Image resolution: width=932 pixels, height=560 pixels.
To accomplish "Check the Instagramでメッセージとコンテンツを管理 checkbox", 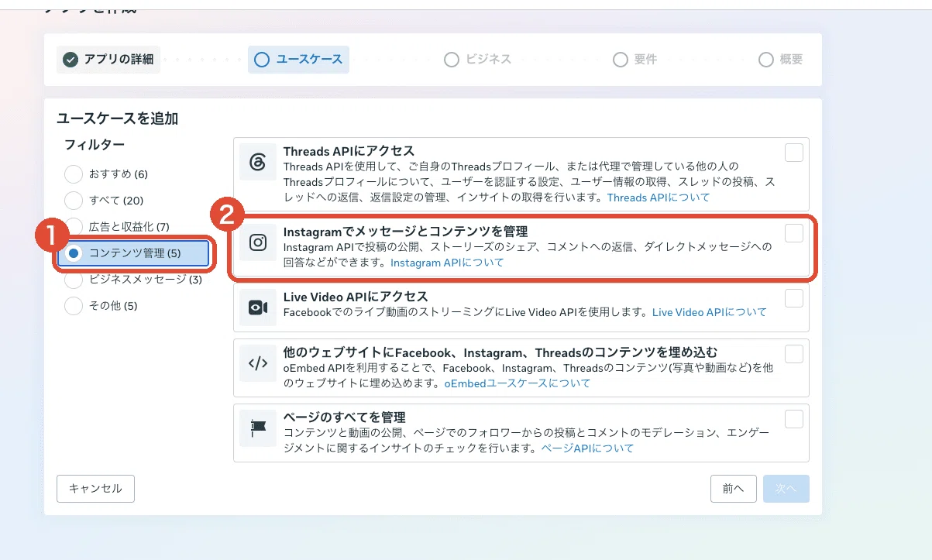I will point(794,233).
